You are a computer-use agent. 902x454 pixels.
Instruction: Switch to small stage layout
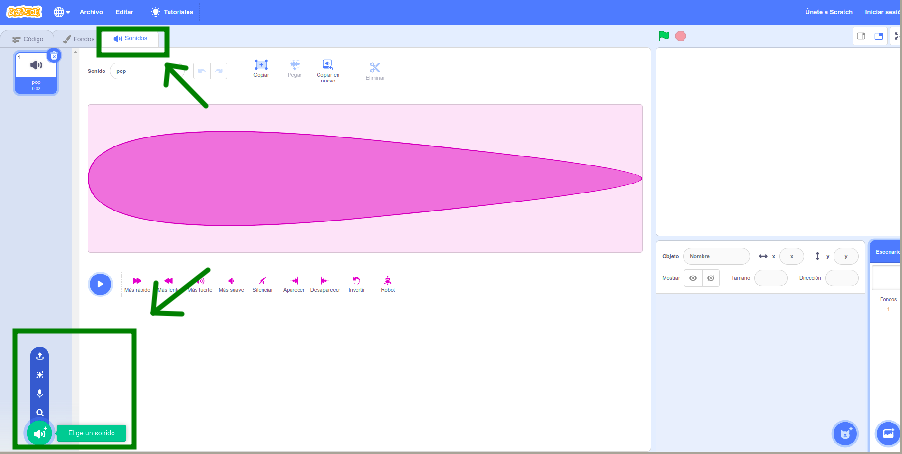tap(861, 36)
